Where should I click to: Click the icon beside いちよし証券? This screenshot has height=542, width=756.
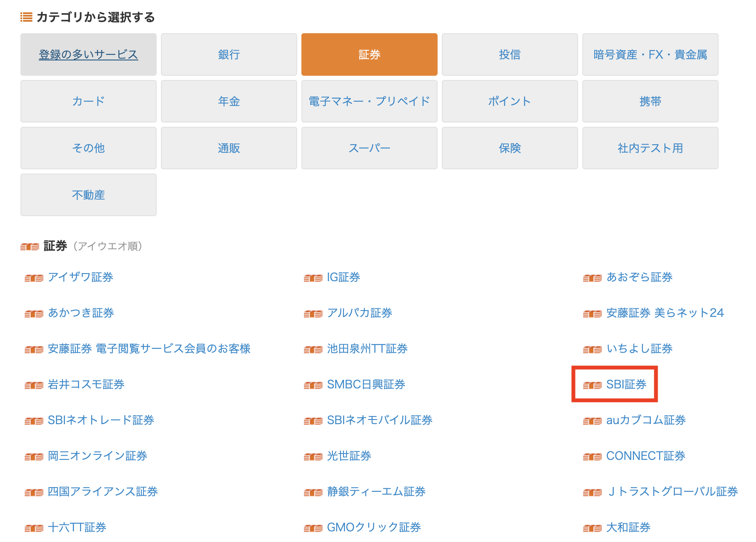click(593, 350)
